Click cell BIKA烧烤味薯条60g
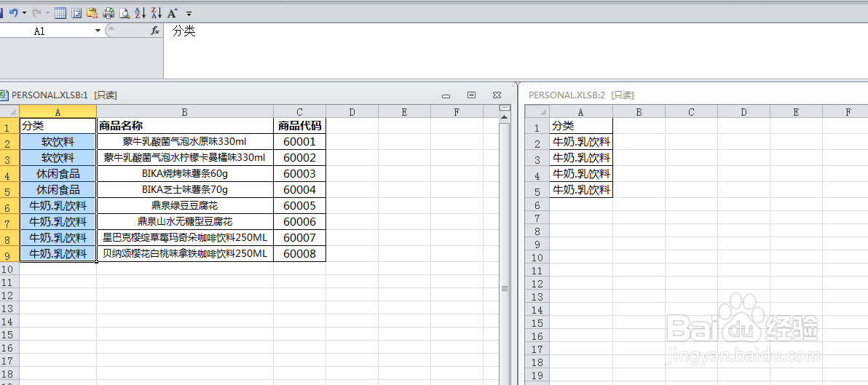868x385 pixels. click(185, 174)
